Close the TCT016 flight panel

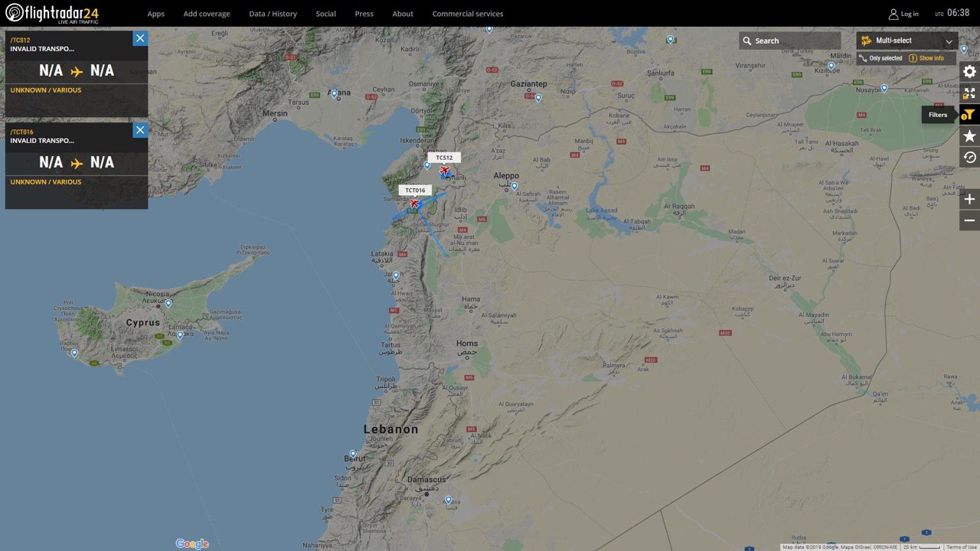(139, 130)
